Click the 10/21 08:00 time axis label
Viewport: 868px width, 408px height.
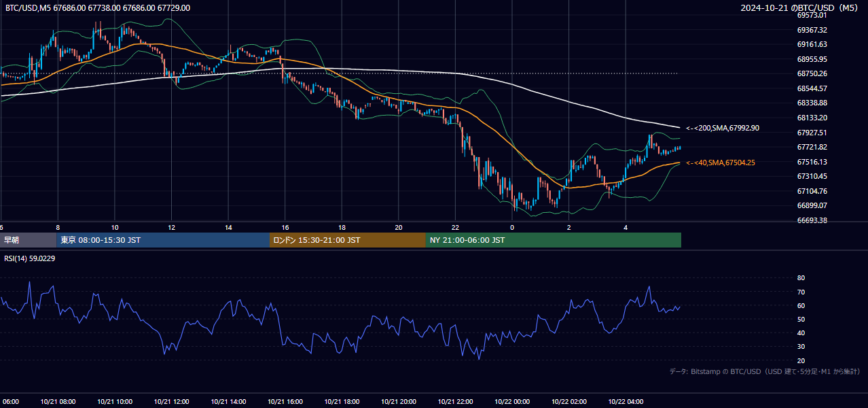(58, 402)
